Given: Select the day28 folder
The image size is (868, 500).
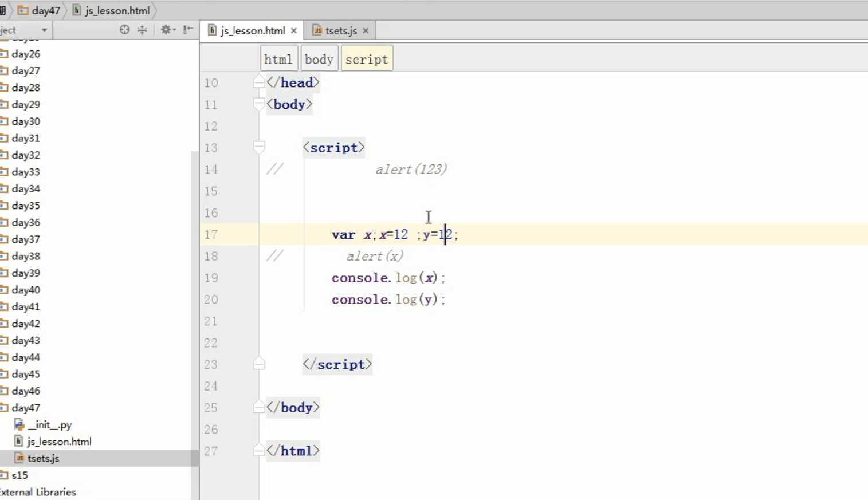Looking at the screenshot, I should click(25, 88).
